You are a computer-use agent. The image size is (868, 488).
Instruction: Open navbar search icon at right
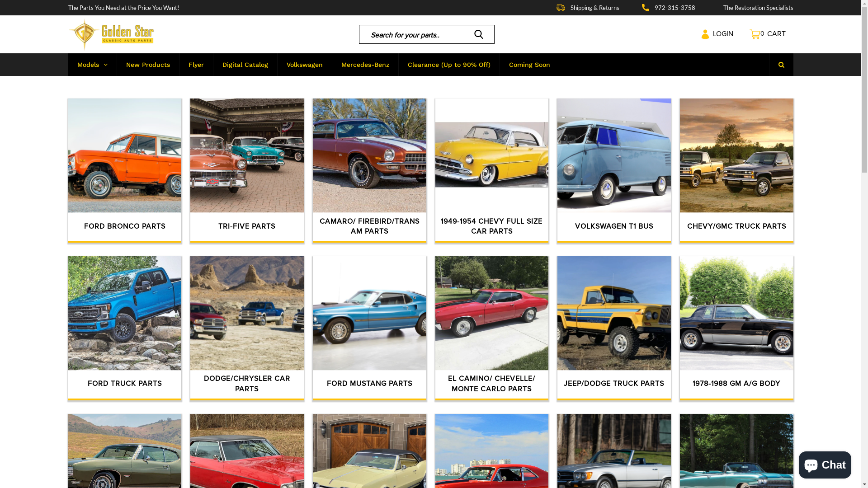point(781,65)
